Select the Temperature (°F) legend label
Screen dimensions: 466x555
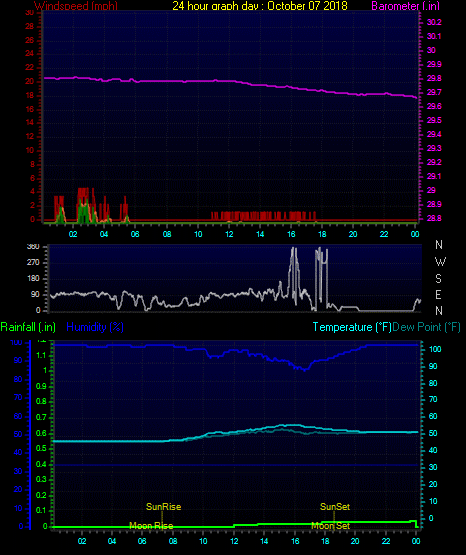click(x=352, y=327)
